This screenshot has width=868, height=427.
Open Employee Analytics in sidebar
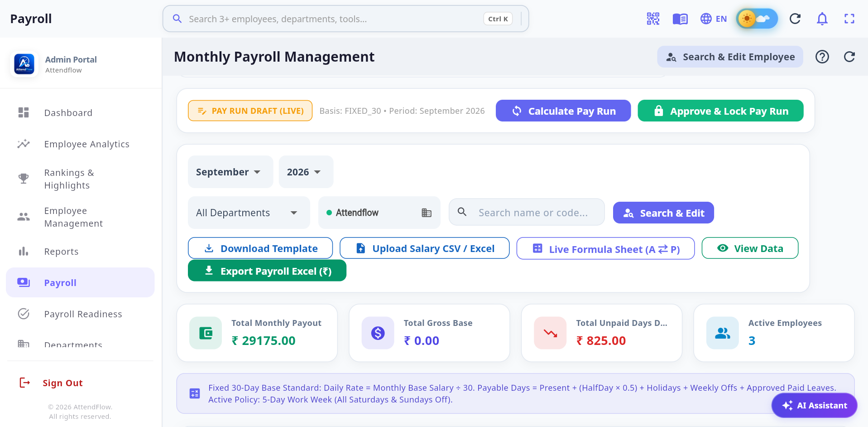pyautogui.click(x=80, y=144)
